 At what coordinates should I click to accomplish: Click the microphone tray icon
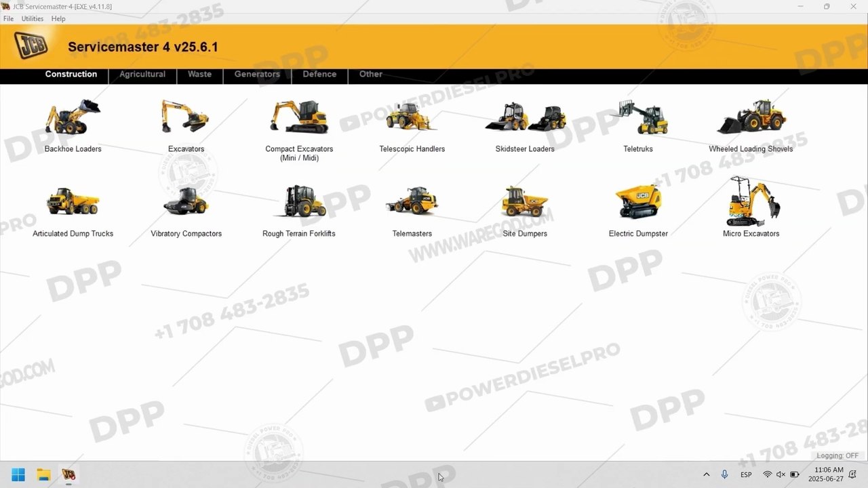click(x=725, y=474)
